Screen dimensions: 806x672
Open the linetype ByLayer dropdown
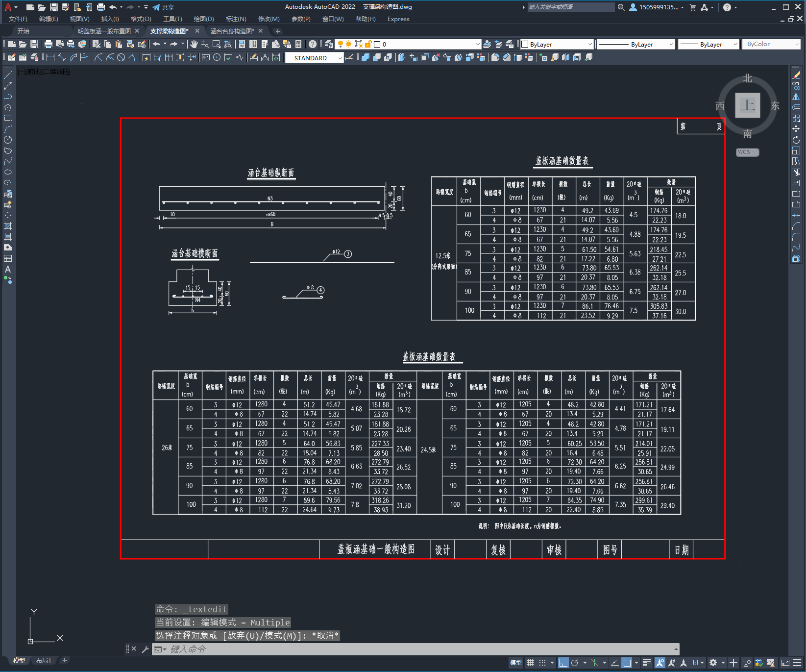[671, 44]
